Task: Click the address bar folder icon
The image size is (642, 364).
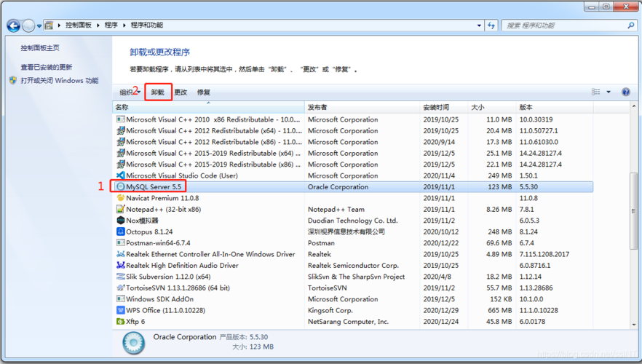Action: coord(49,25)
